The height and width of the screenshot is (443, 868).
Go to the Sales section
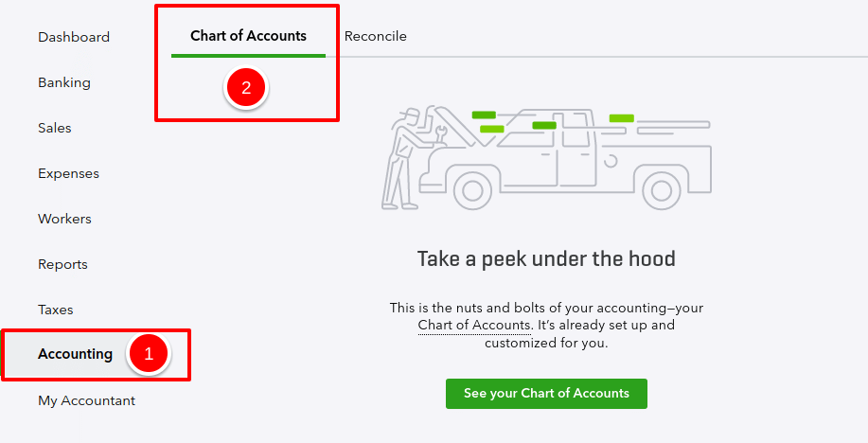coord(54,128)
